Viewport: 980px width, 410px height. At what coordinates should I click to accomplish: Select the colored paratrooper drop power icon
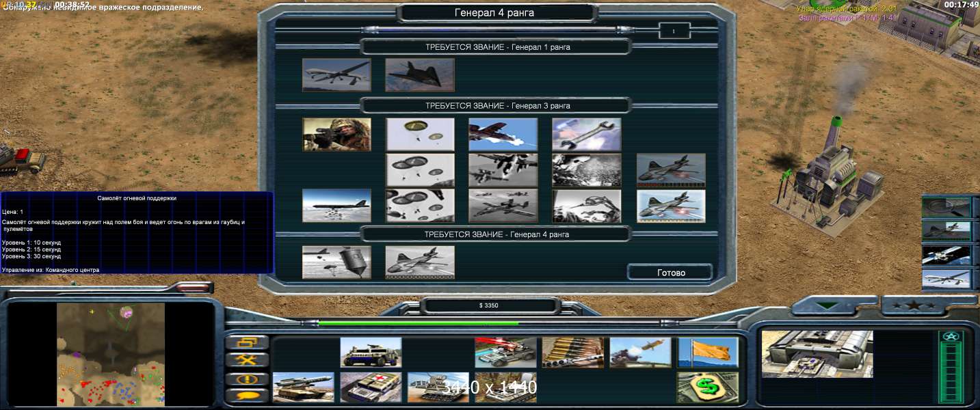click(x=420, y=135)
